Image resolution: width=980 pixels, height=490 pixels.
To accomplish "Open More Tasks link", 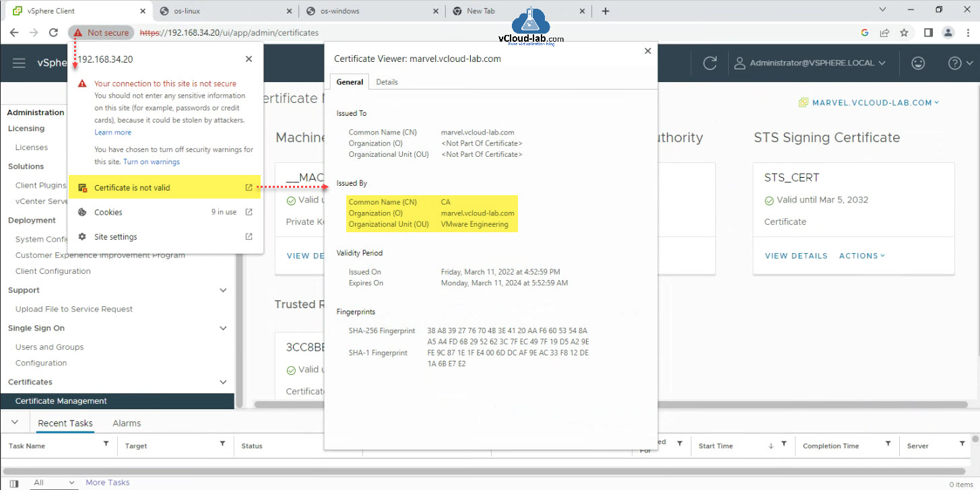I will pos(108,483).
